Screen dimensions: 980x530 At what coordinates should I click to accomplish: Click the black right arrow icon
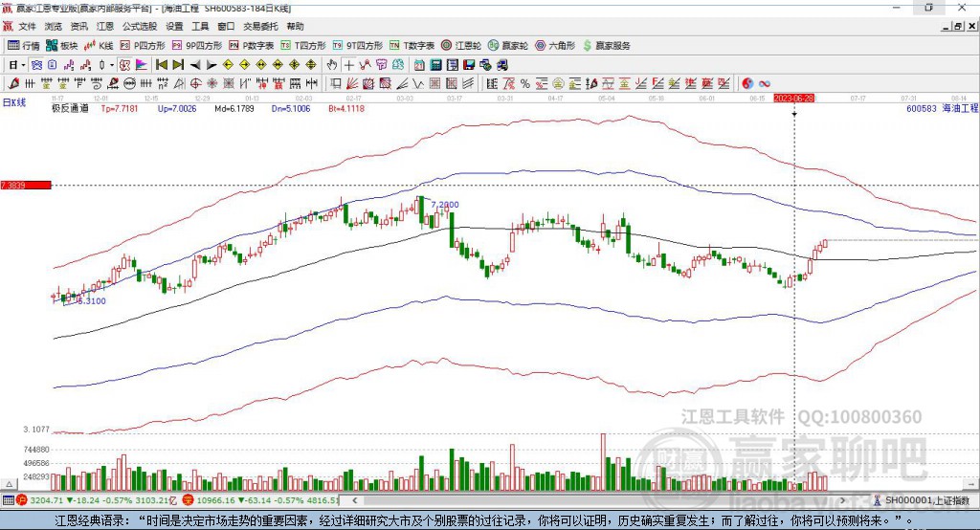tap(212, 65)
